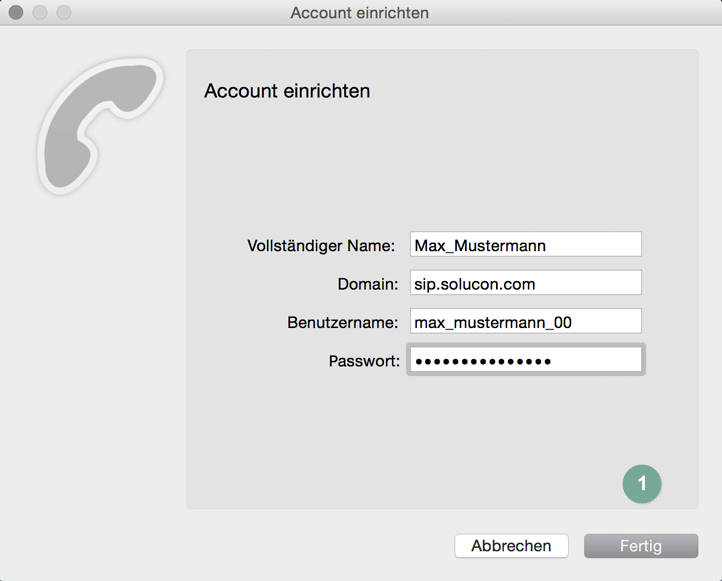Click the window title Account einrichten

click(360, 13)
